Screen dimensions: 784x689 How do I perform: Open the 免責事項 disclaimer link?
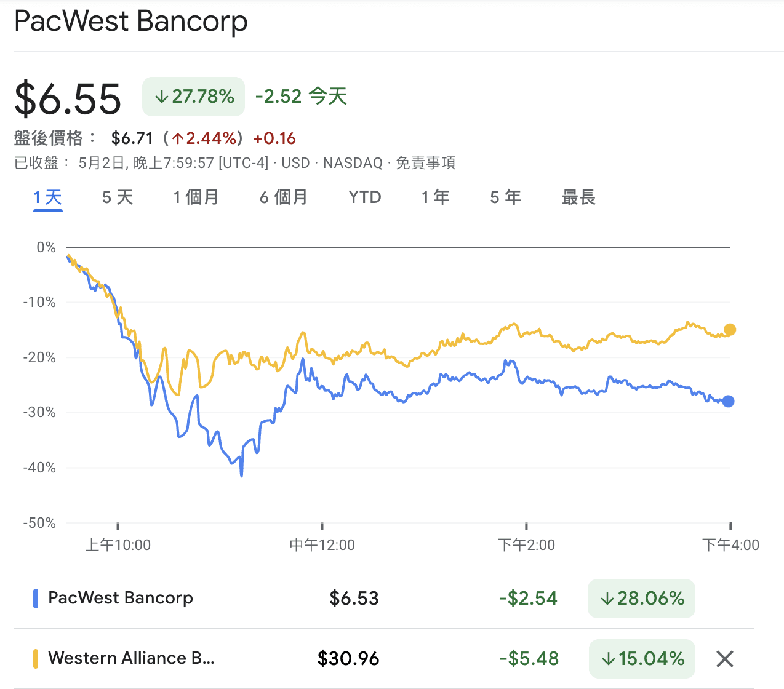(426, 163)
